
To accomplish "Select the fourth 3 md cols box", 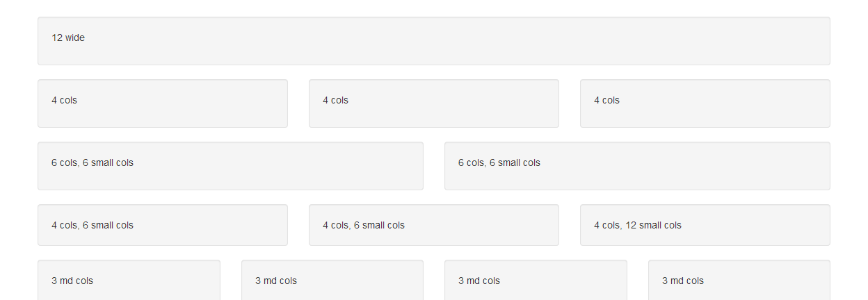I will [x=739, y=280].
